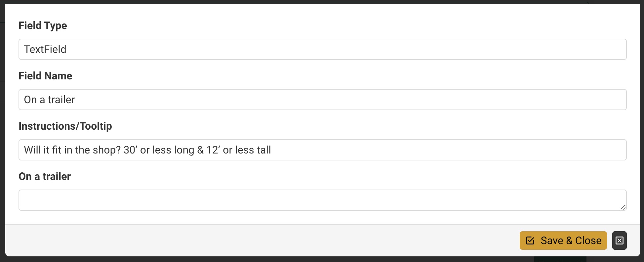Place cursor after the word 'tall'
The image size is (644, 262).
(x=271, y=150)
